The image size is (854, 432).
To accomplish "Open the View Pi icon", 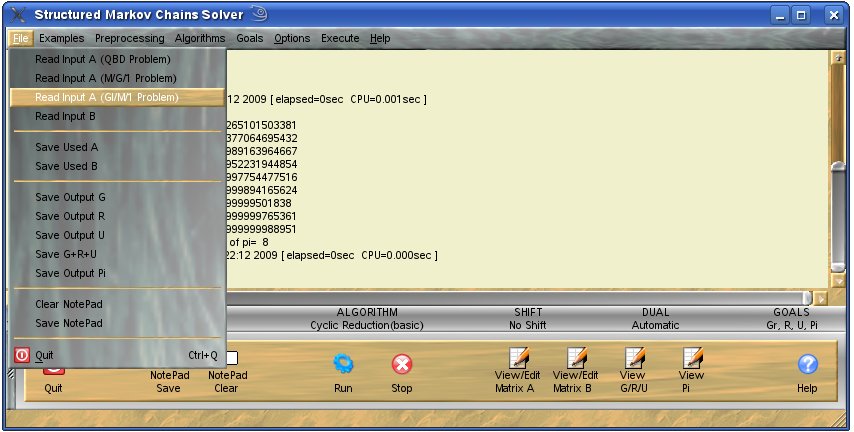I will pyautogui.click(x=691, y=359).
